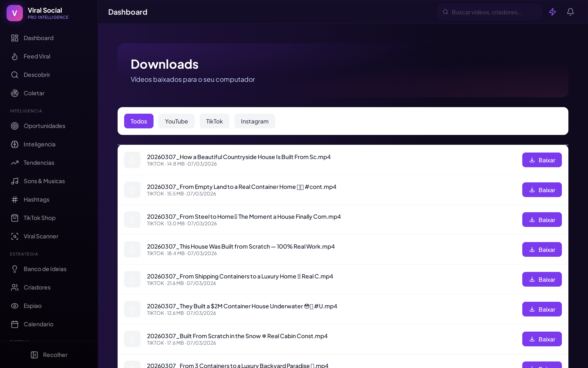Select the Todos filter tab
Viewport: 588px width, 368px height.
pos(139,121)
